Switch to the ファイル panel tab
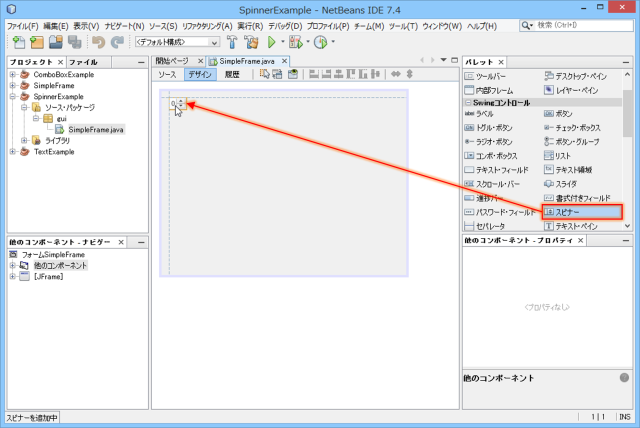 coord(83,62)
